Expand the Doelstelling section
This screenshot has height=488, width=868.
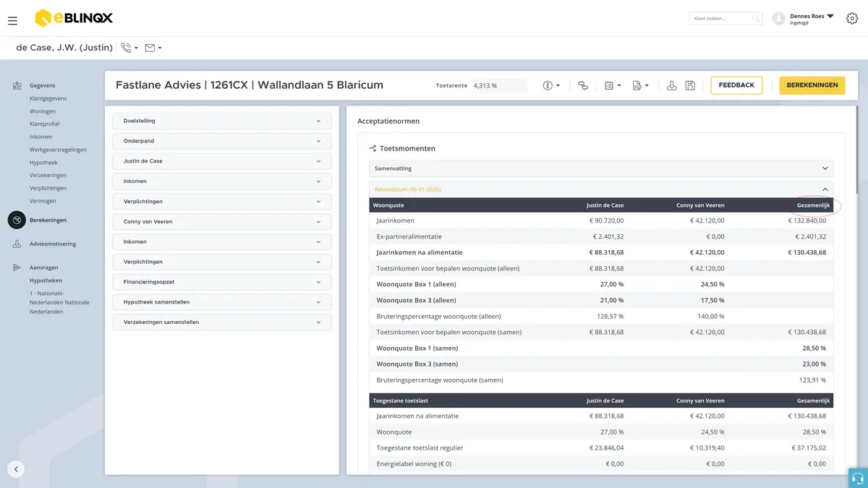(x=222, y=121)
